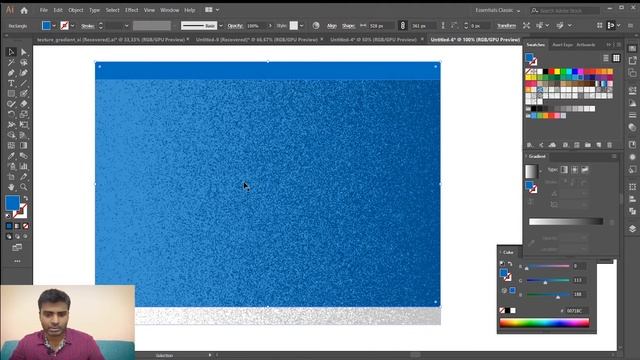Select the Direct Selection tool

[24, 52]
